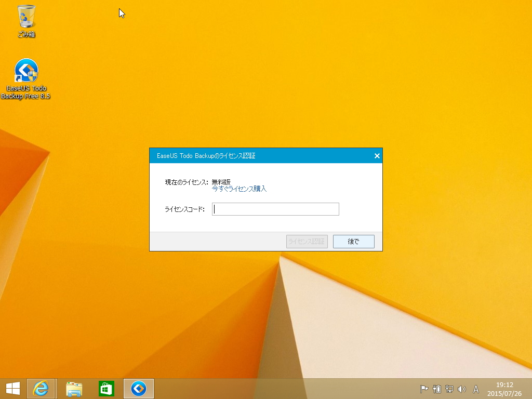This screenshot has width=532, height=399.
Task: Select the EaseUS Todo Backup taskbar icon
Action: click(138, 388)
